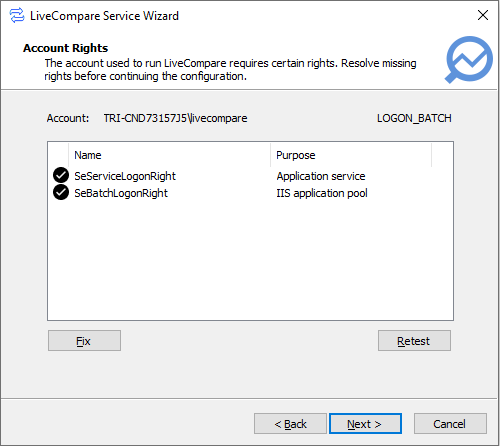This screenshot has height=446, width=500.
Task: Proceed with the Next button
Action: [365, 424]
